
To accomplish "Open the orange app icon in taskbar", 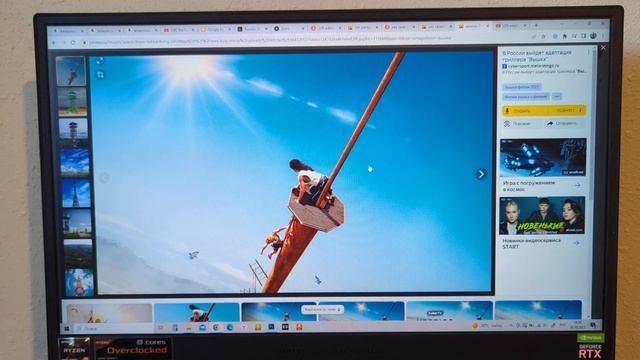I will point(299,327).
